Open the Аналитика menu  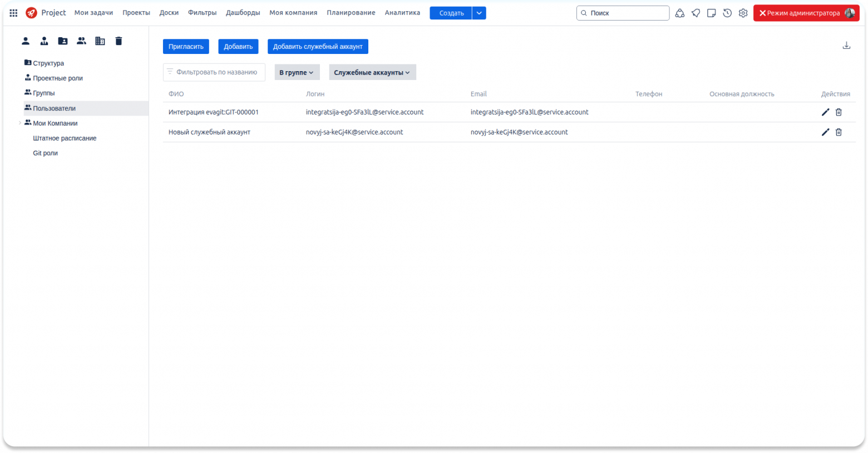coord(402,13)
